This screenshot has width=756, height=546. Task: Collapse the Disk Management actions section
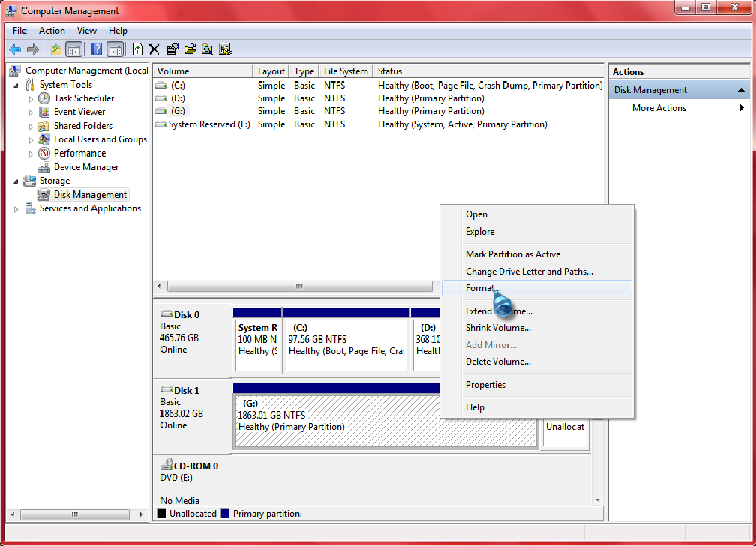pos(741,90)
